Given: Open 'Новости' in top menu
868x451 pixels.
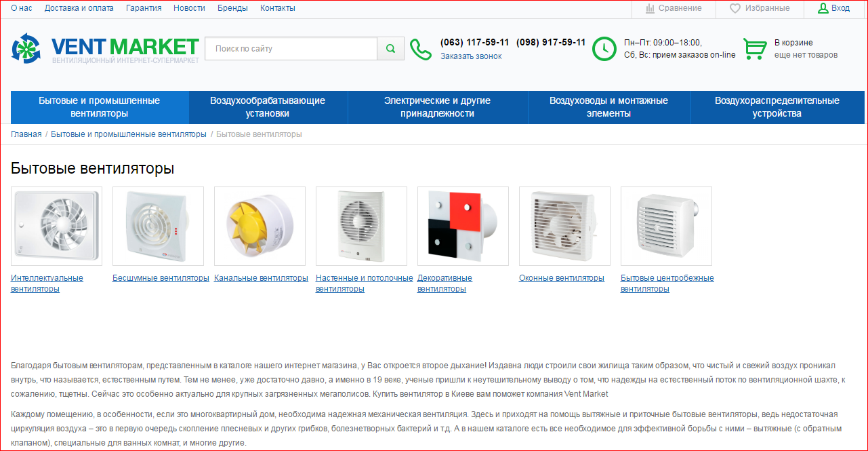Looking at the screenshot, I should pyautogui.click(x=189, y=8).
